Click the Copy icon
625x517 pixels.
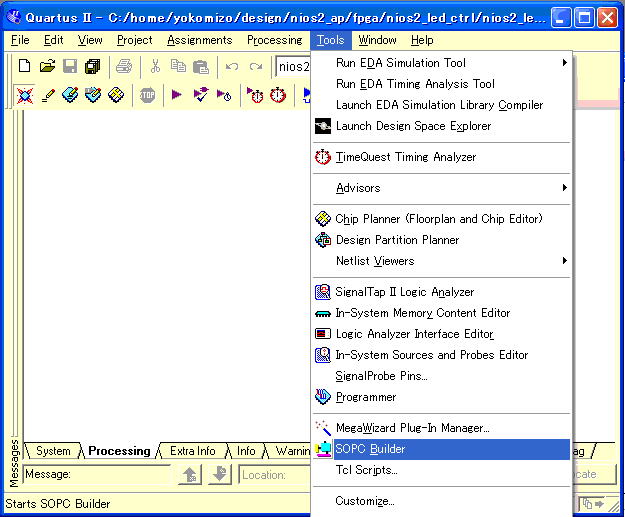click(x=178, y=66)
